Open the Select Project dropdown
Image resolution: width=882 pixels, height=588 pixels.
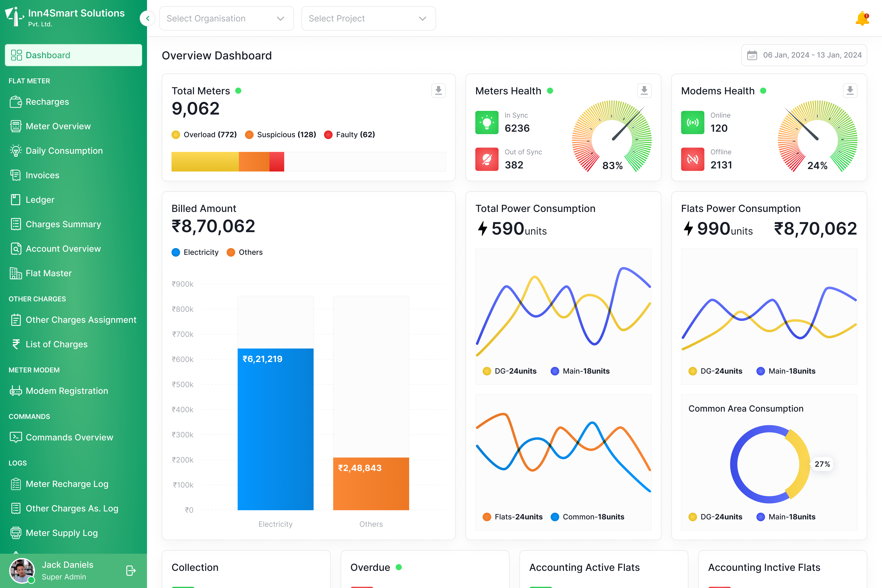tap(369, 18)
